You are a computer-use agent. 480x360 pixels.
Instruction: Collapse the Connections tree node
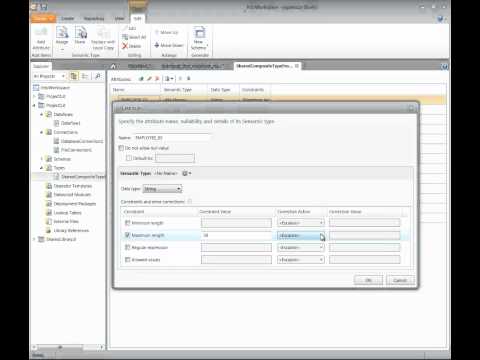42,132
